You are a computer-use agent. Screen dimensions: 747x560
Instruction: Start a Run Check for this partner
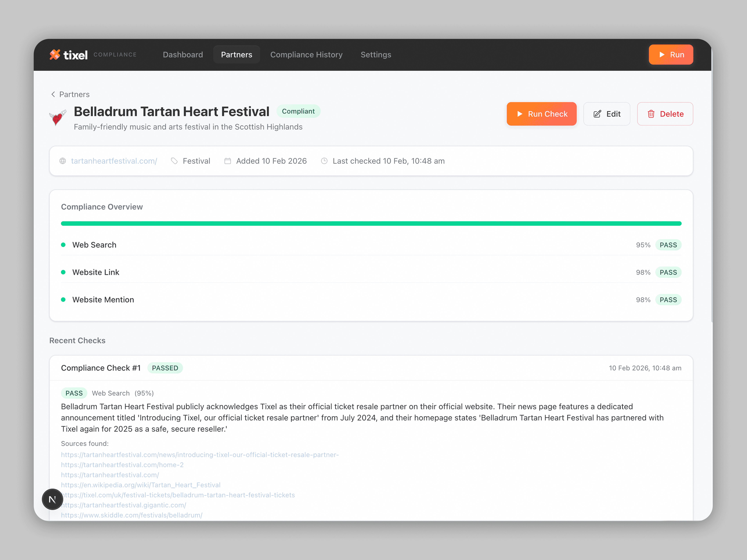tap(541, 114)
